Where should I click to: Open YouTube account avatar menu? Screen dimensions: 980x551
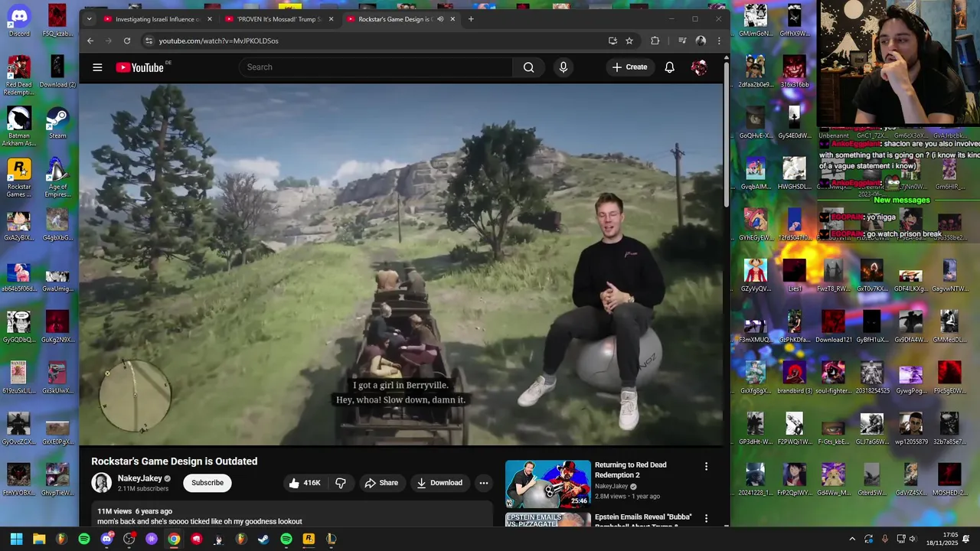(698, 67)
